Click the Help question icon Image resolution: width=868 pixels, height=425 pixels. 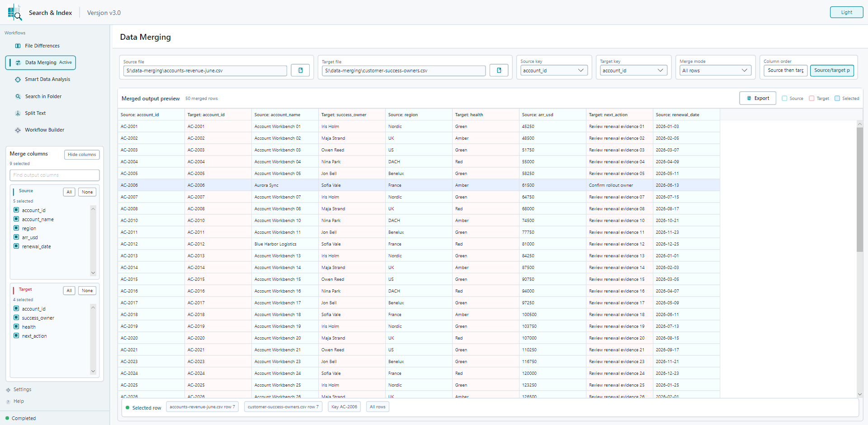tap(8, 401)
